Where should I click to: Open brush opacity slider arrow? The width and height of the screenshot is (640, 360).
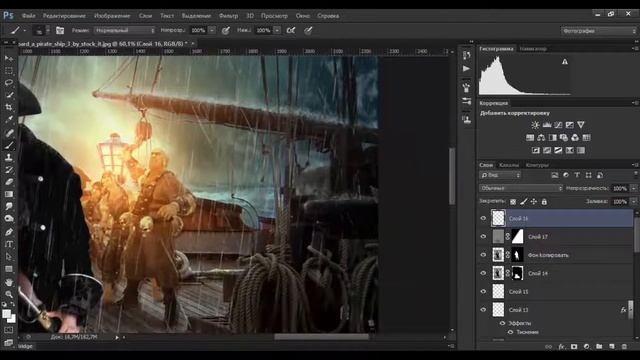[212, 30]
